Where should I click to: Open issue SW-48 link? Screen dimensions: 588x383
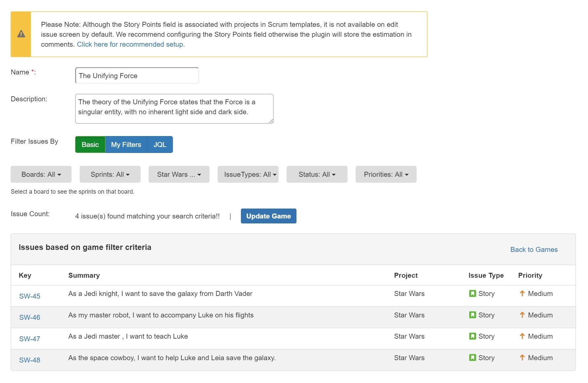tap(29, 360)
